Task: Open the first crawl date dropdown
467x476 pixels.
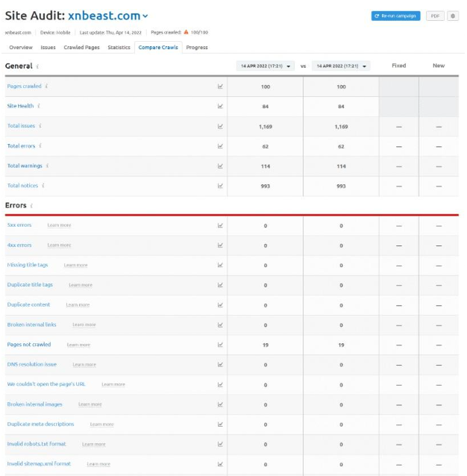Action: [x=265, y=66]
